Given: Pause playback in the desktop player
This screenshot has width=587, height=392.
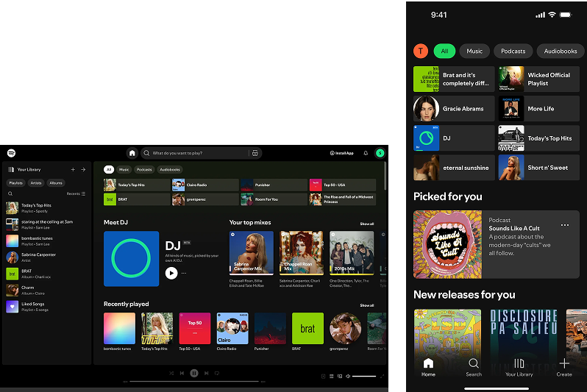Looking at the screenshot, I should coord(194,373).
